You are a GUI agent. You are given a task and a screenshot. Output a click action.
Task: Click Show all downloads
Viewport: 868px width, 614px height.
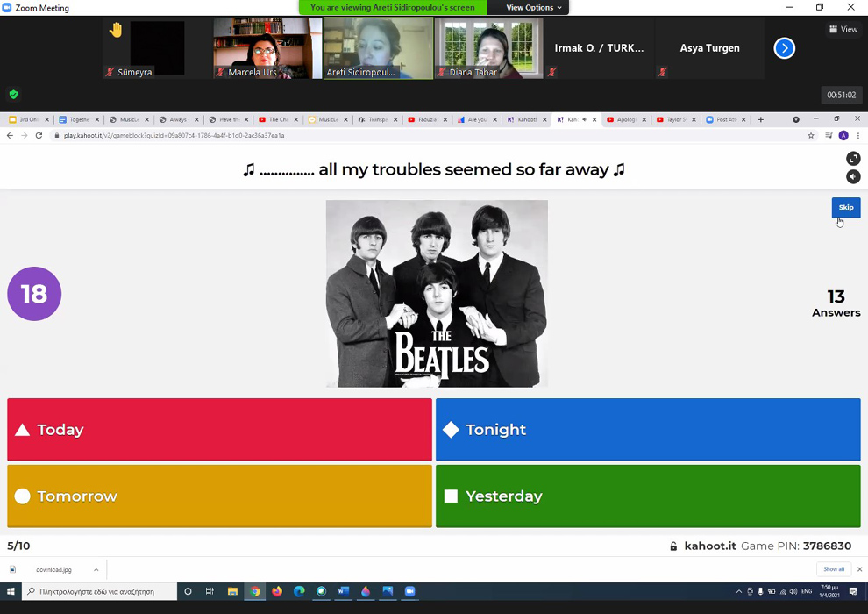pyautogui.click(x=834, y=569)
